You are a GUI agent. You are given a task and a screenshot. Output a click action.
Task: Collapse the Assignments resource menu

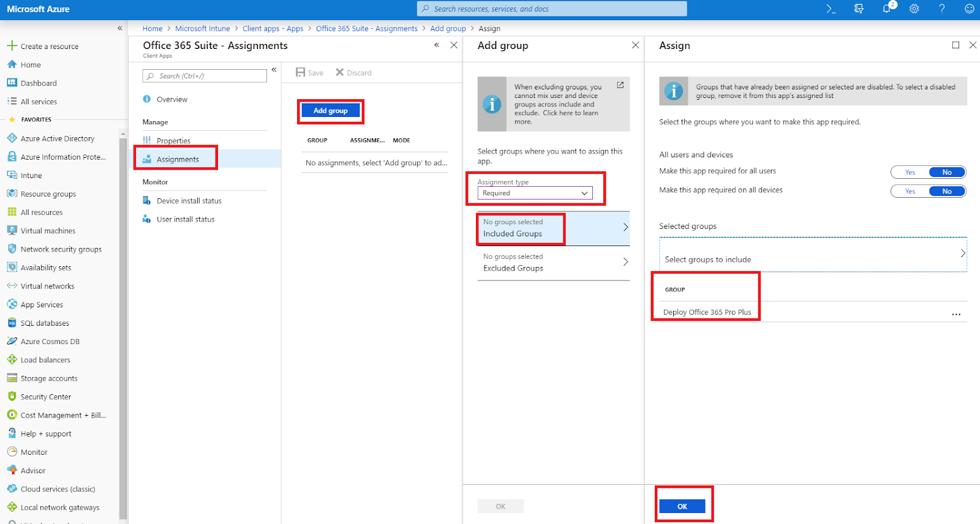point(274,70)
